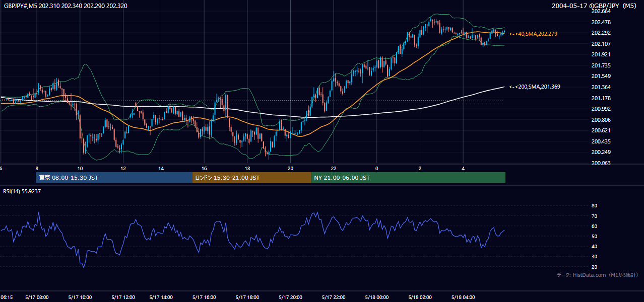Click price level 201.178 on the price axis
Image resolution: width=644 pixels, height=302 pixels.
(x=601, y=98)
